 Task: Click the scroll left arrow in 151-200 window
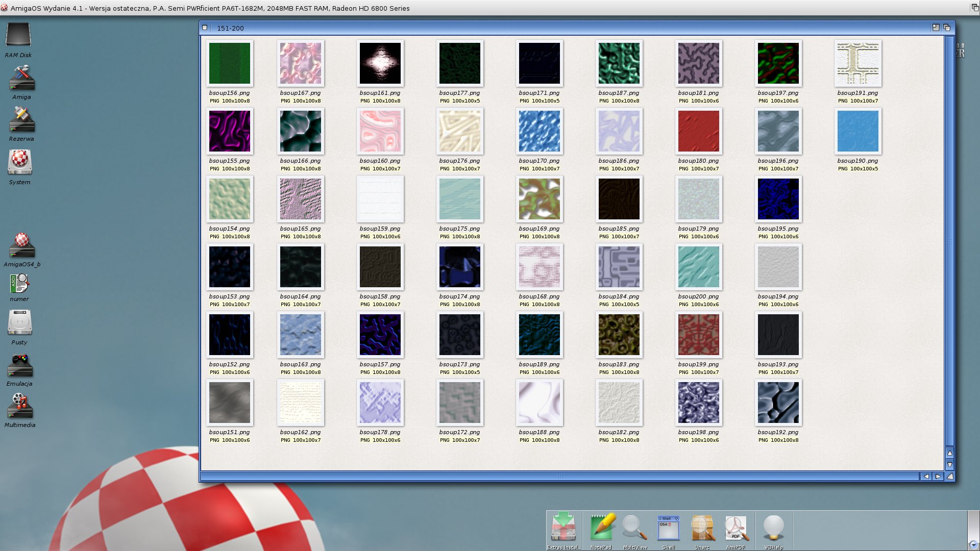tap(926, 477)
